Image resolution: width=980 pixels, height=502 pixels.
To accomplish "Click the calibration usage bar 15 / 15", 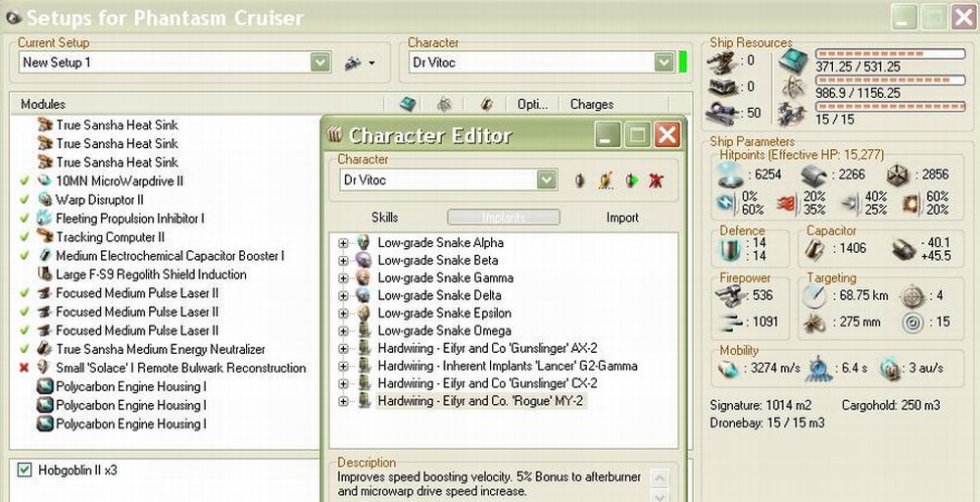I will (x=891, y=106).
